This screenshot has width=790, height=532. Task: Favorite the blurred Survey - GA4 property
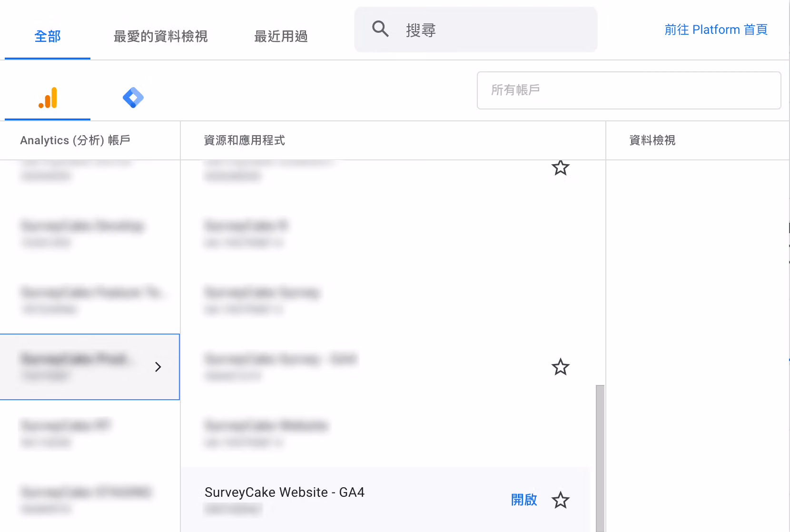tap(561, 367)
